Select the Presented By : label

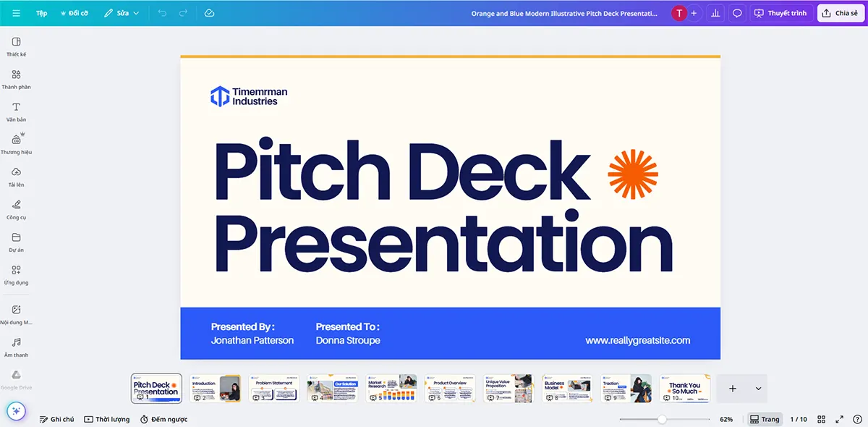(x=243, y=326)
